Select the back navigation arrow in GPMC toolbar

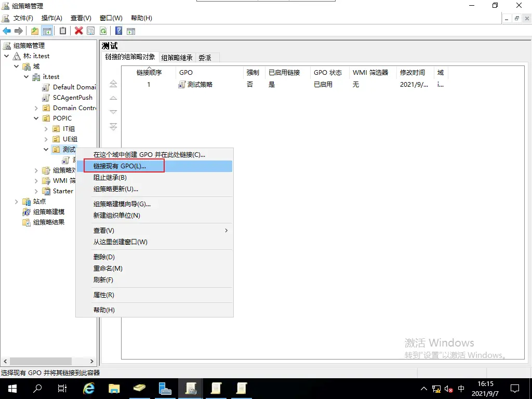point(6,31)
